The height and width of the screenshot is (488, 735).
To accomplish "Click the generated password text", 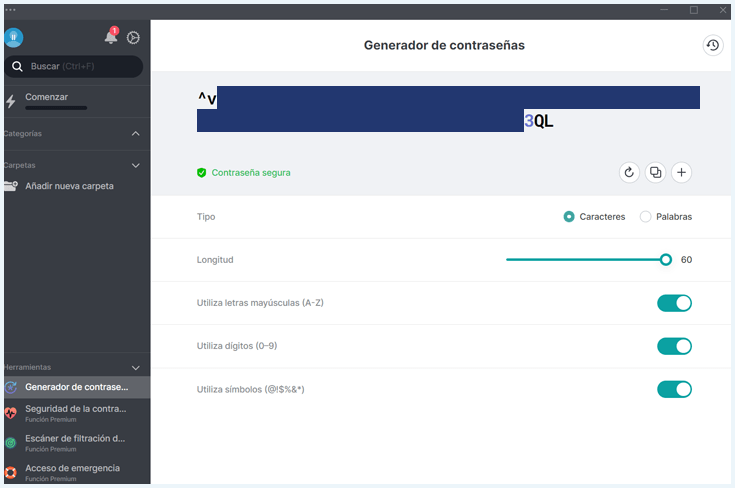I will pos(448,109).
